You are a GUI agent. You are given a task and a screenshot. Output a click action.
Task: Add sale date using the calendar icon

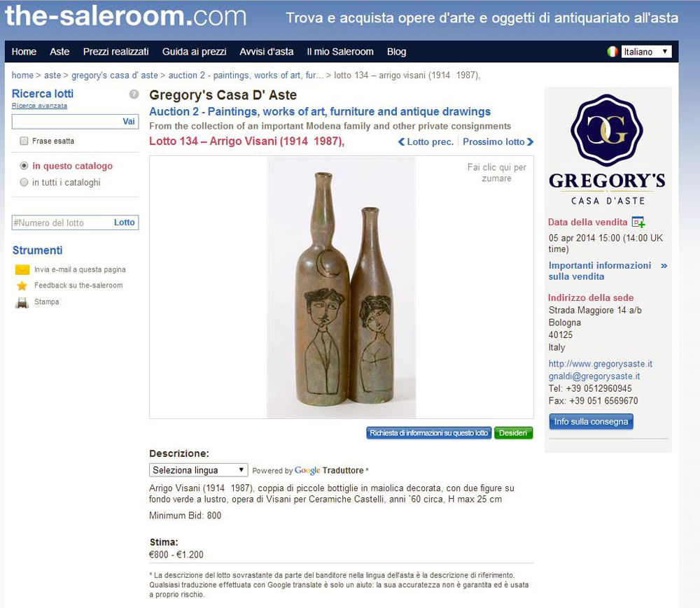click(638, 222)
